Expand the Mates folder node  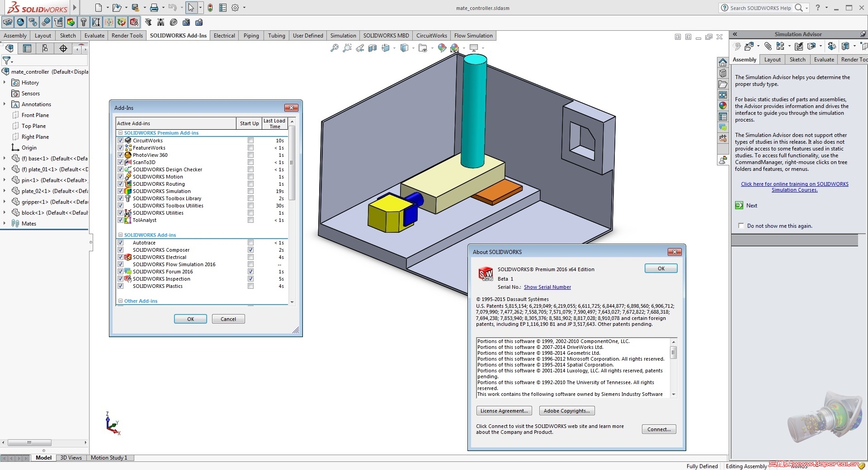click(x=5, y=224)
